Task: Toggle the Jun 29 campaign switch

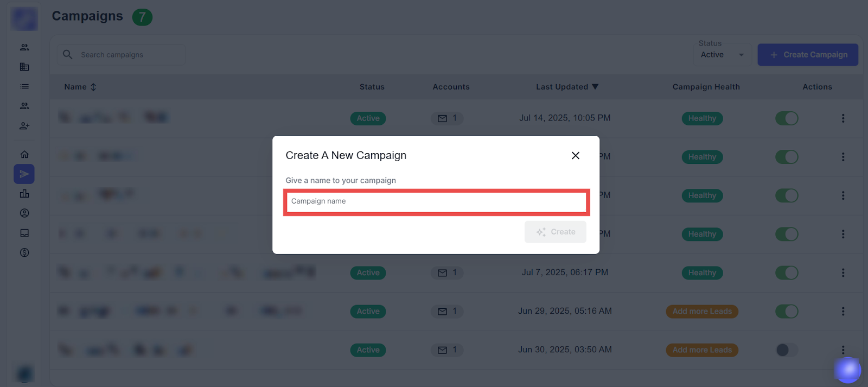Action: [787, 312]
